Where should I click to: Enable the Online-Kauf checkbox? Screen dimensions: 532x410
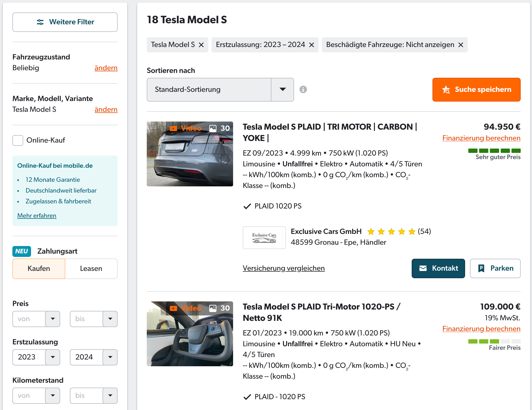(x=18, y=140)
